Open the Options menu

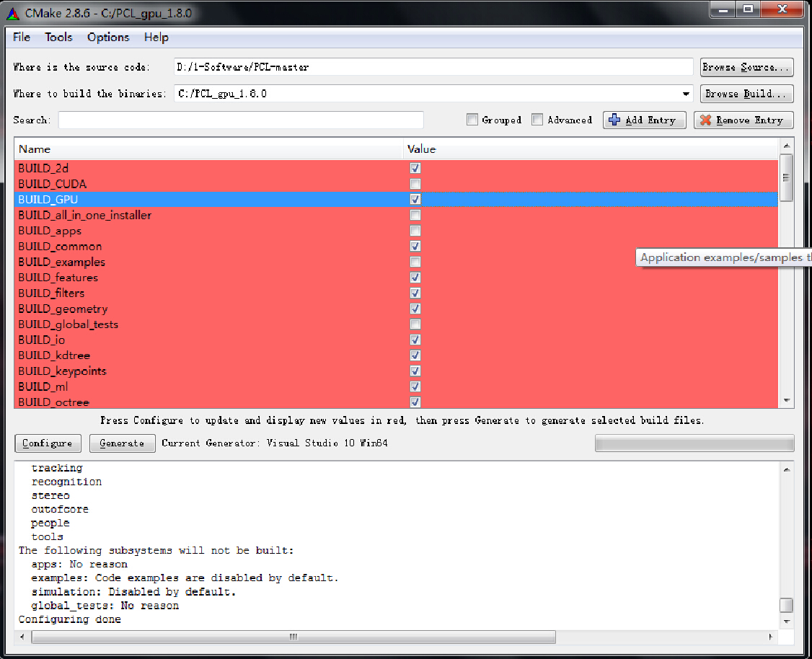(x=108, y=37)
